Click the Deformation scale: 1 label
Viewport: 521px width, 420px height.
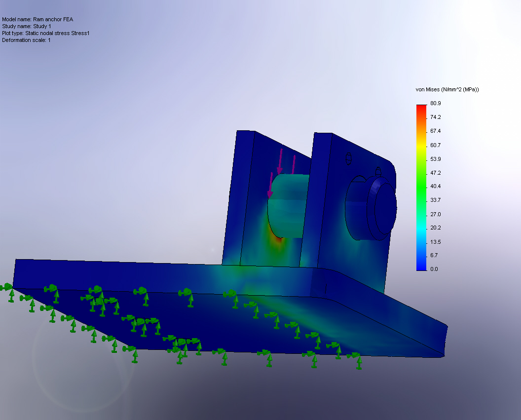[x=26, y=40]
